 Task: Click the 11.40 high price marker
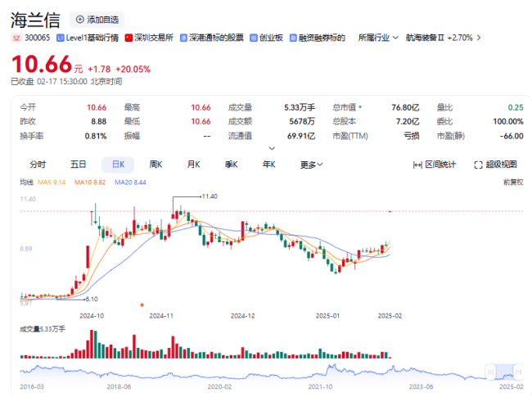click(x=210, y=196)
